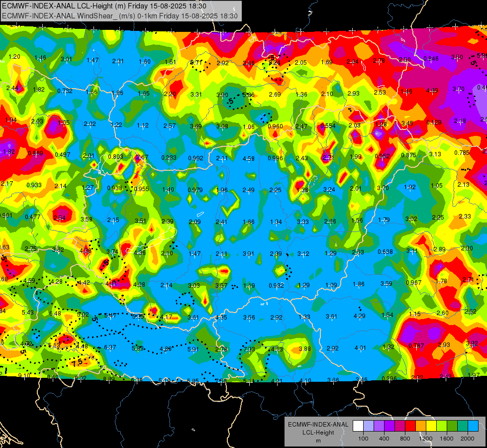This screenshot has height=448, width=487.
Task: Select the grid value 3.88
Action: pyautogui.click(x=304, y=349)
